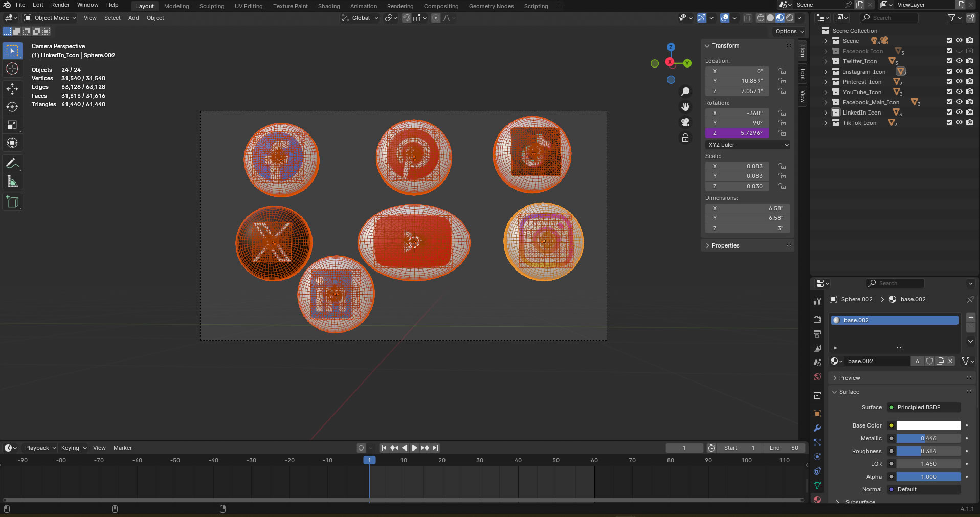Pin the properties editor context
This screenshot has width=980, height=517.
(970, 299)
